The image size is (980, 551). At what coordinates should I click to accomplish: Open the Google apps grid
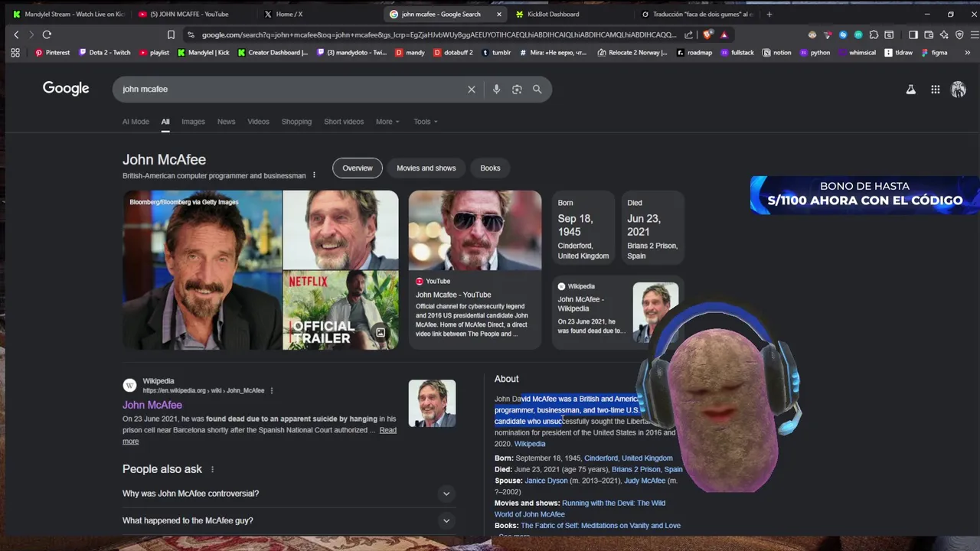(x=936, y=90)
